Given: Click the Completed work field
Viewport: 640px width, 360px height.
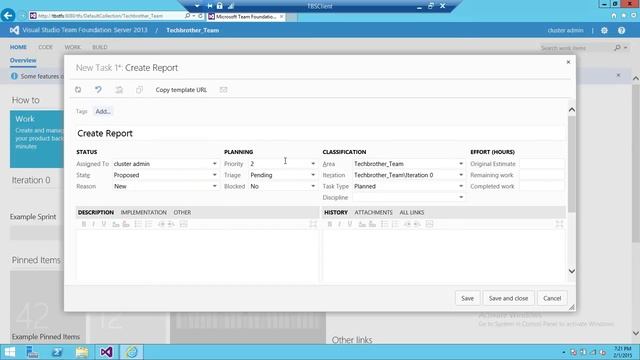Looking at the screenshot, I should coord(542,186).
